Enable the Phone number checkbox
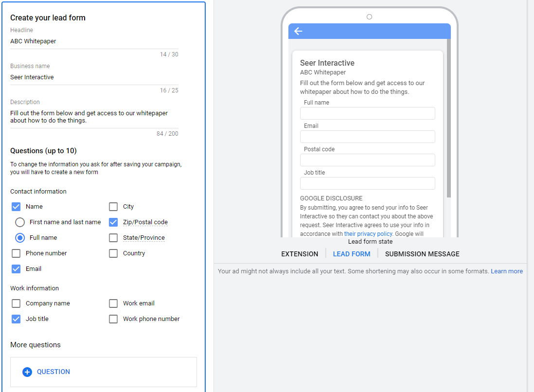The image size is (534, 392). coord(16,253)
